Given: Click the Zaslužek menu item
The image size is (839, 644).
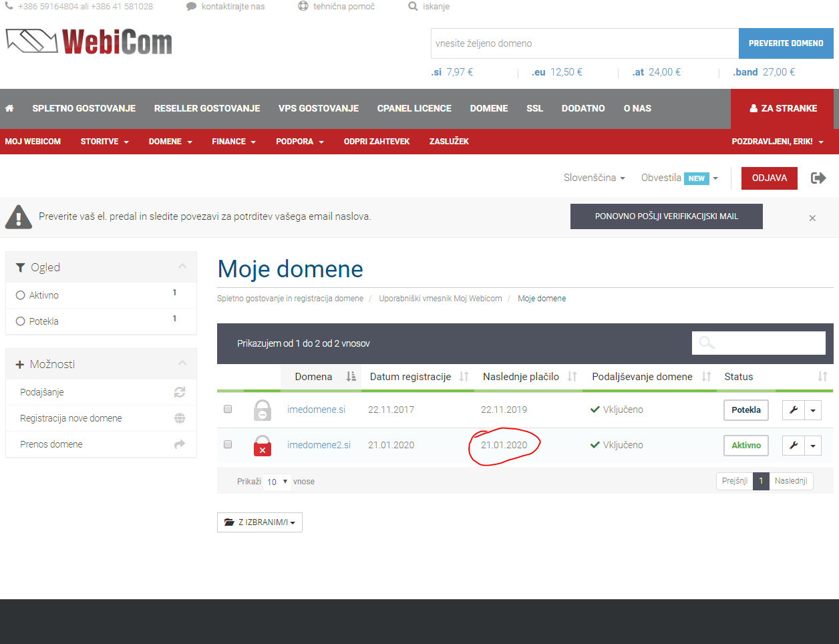Looking at the screenshot, I should [449, 142].
